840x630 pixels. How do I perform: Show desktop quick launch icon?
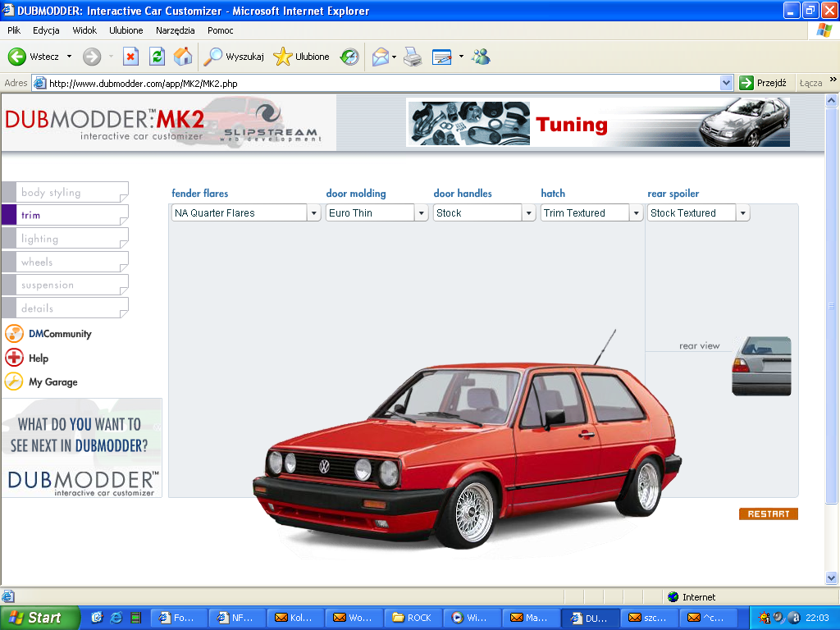point(97,618)
